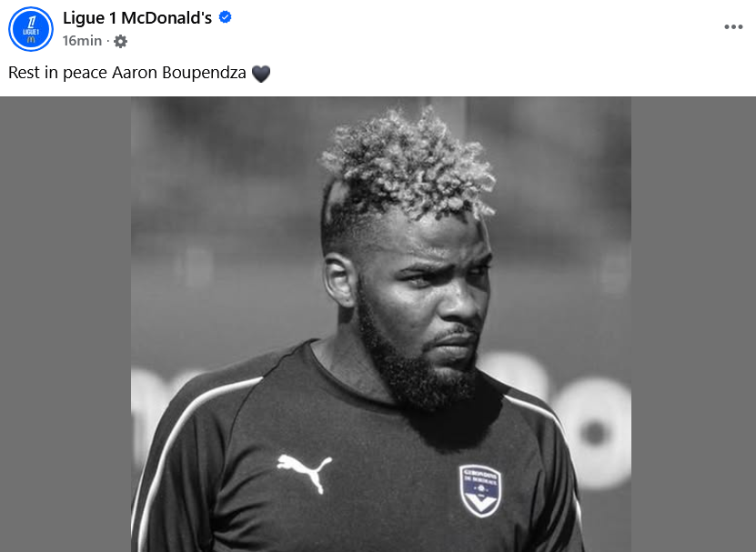
Task: Open the three-dot post options menu
Action: coord(733,27)
